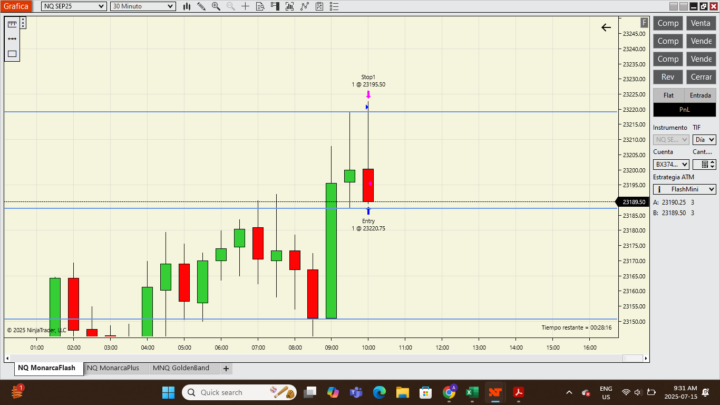The width and height of the screenshot is (720, 405).
Task: Open the indicators icon in toolbar
Action: (304, 6)
